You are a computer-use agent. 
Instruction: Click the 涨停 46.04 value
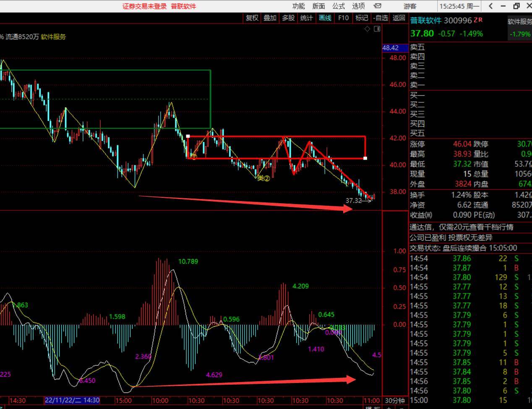(x=462, y=144)
